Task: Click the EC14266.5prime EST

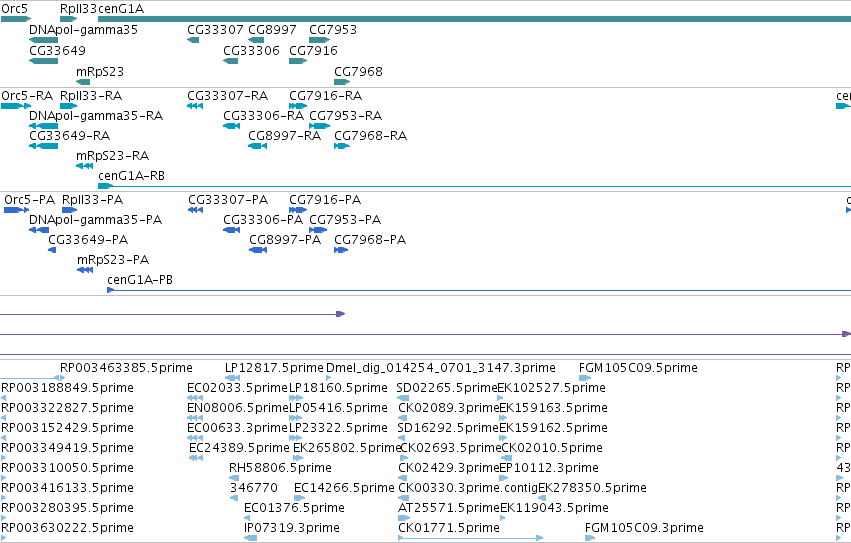Action: (299, 498)
